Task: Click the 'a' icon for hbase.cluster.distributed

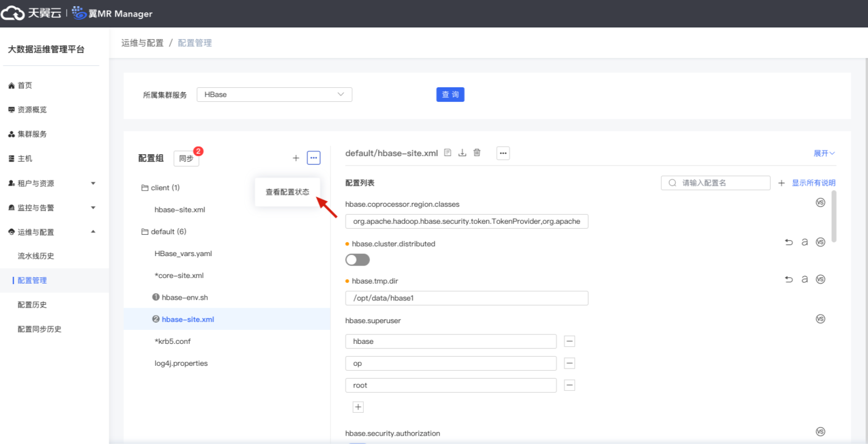Action: click(x=805, y=242)
